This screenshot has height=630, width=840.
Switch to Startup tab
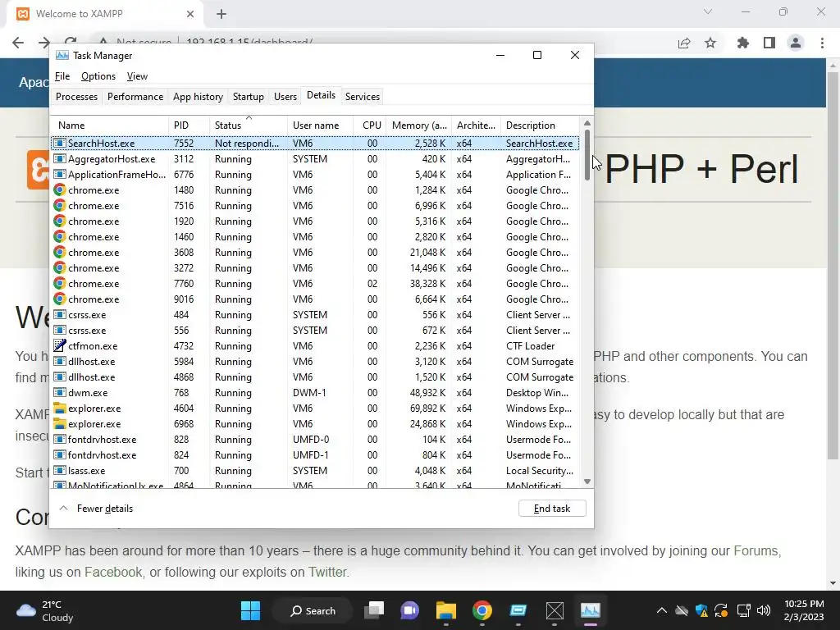[248, 97]
